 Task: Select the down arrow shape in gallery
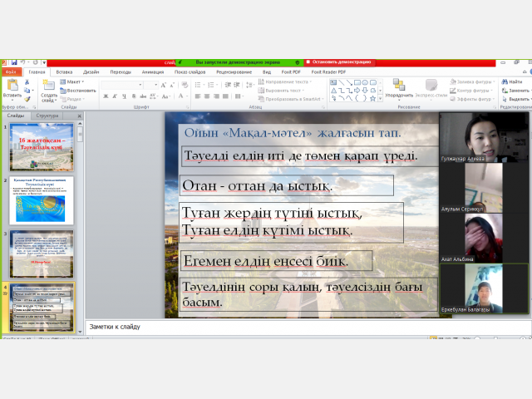click(365, 91)
